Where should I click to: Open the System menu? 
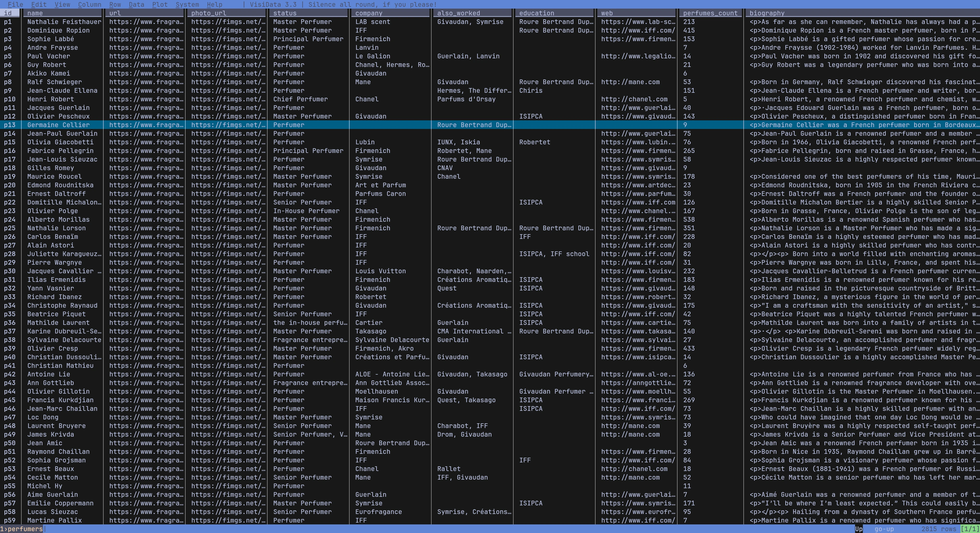pos(187,5)
